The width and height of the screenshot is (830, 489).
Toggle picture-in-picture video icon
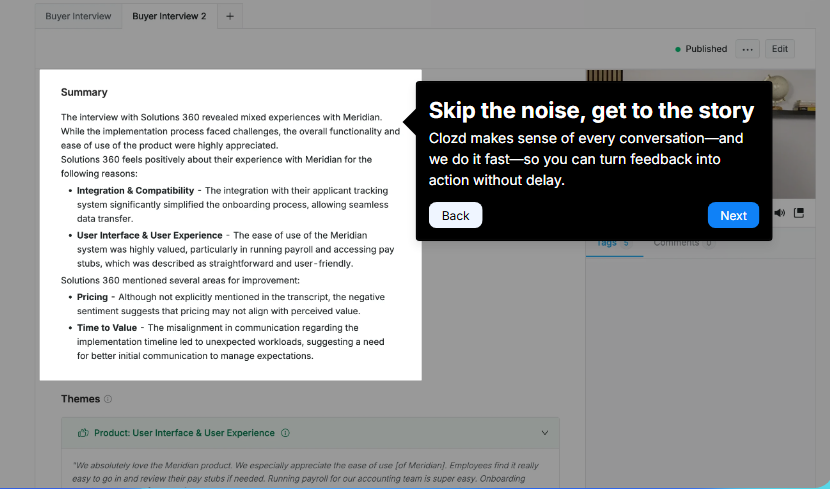coord(799,213)
